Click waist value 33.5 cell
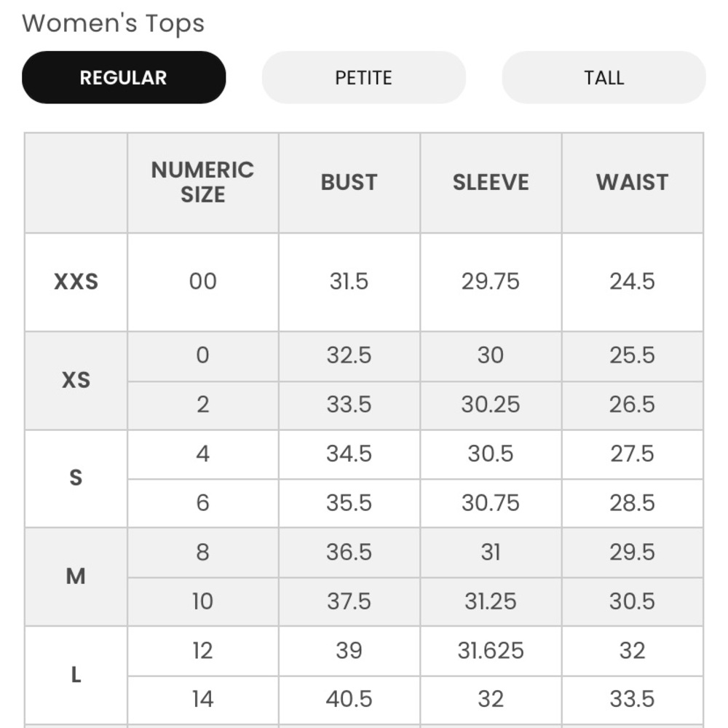 tap(633, 699)
